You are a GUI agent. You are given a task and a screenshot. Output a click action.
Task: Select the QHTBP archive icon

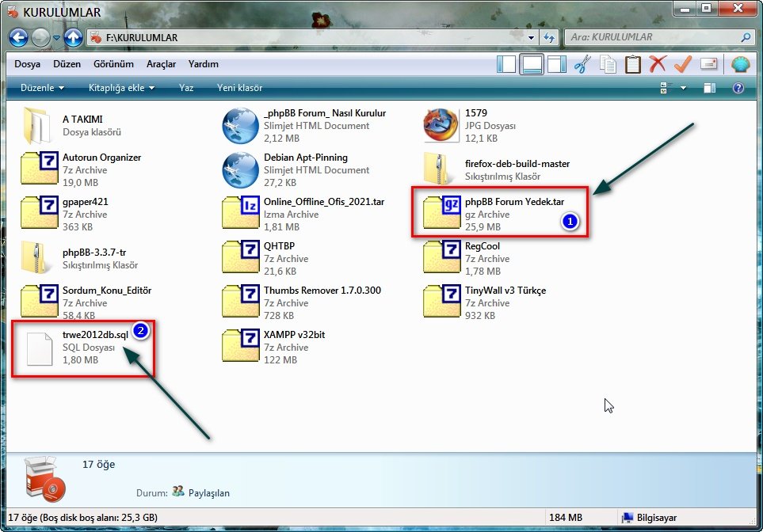pos(241,256)
